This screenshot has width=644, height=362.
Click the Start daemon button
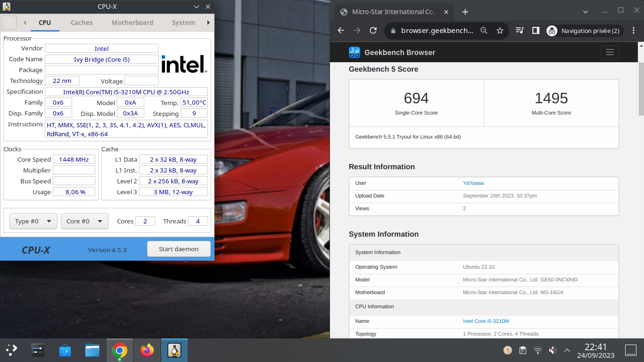(x=179, y=249)
